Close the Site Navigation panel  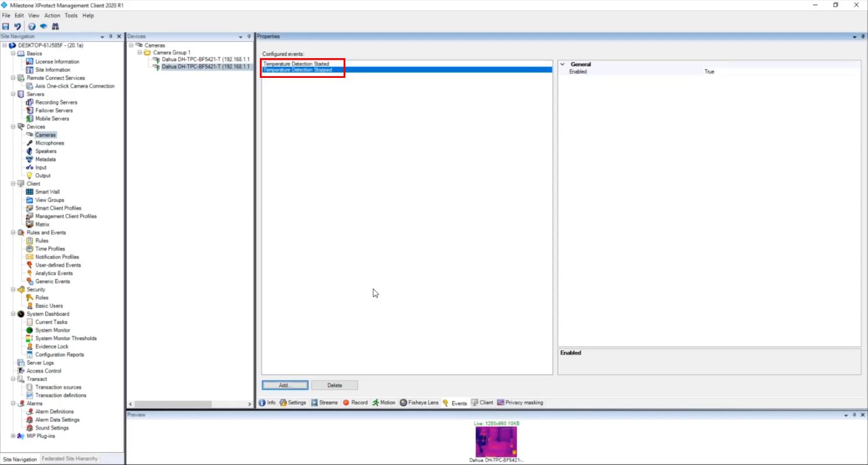pos(119,37)
